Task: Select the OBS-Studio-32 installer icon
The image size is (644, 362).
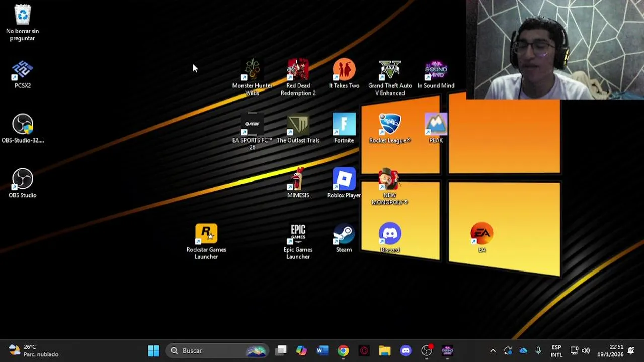Action: (x=23, y=129)
